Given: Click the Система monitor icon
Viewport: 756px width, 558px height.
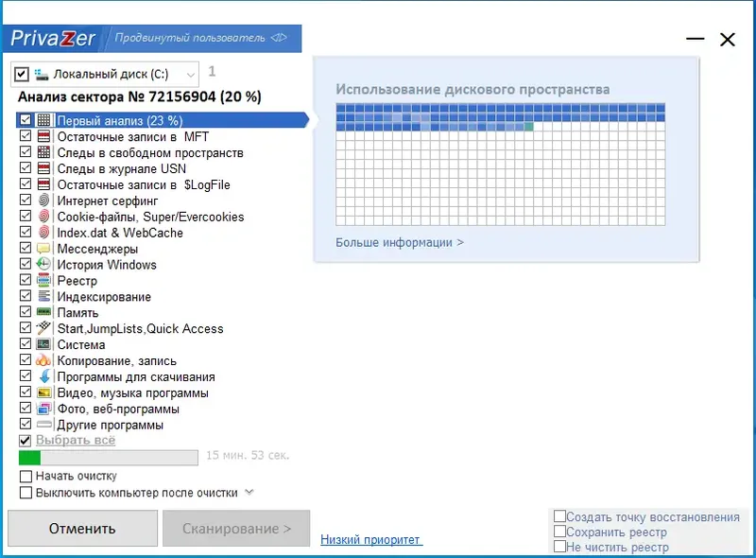Looking at the screenshot, I should point(43,344).
